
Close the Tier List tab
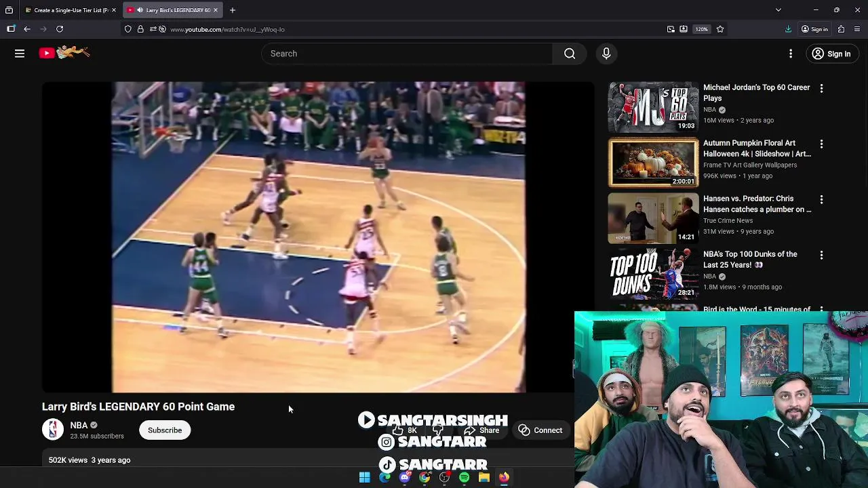pyautogui.click(x=113, y=10)
